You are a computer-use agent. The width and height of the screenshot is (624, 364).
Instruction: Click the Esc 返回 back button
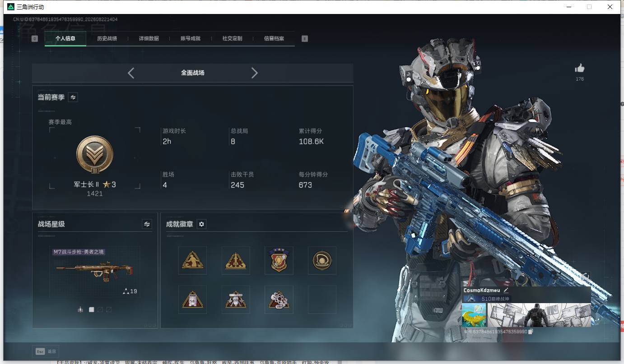coord(46,351)
